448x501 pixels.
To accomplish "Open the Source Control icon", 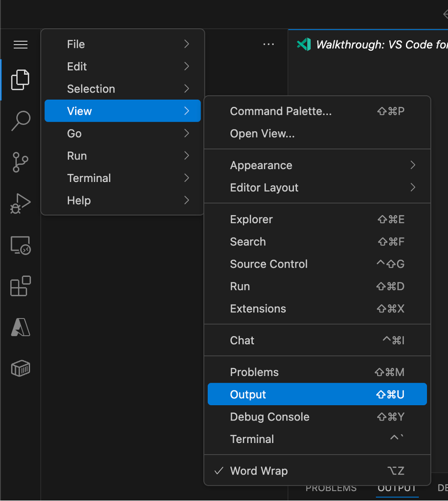I will pyautogui.click(x=20, y=162).
